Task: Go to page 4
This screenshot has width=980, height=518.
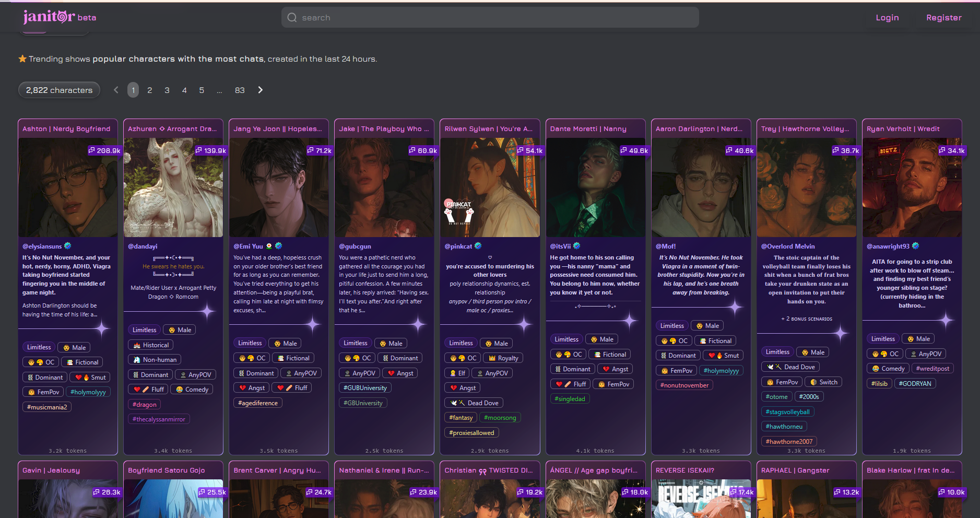Action: click(184, 90)
